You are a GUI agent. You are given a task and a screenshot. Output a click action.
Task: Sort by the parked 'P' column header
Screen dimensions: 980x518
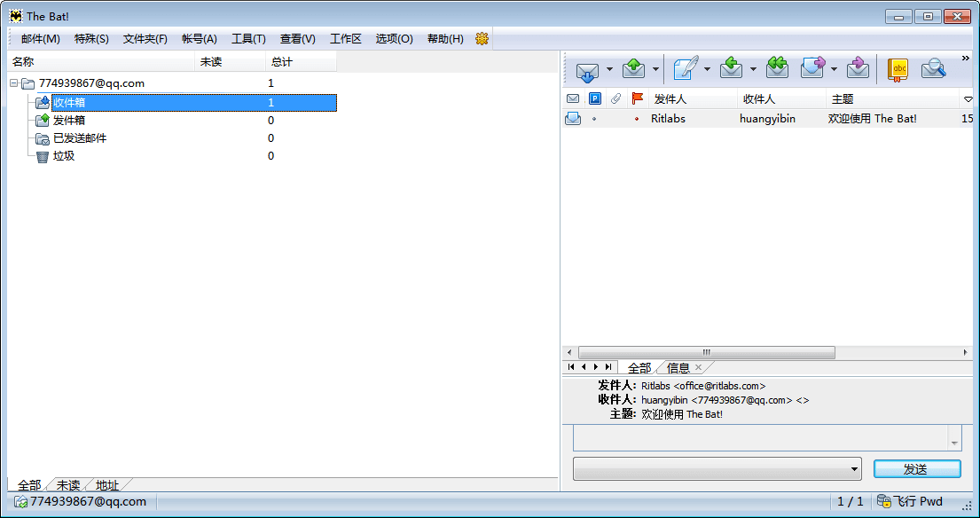tap(595, 98)
